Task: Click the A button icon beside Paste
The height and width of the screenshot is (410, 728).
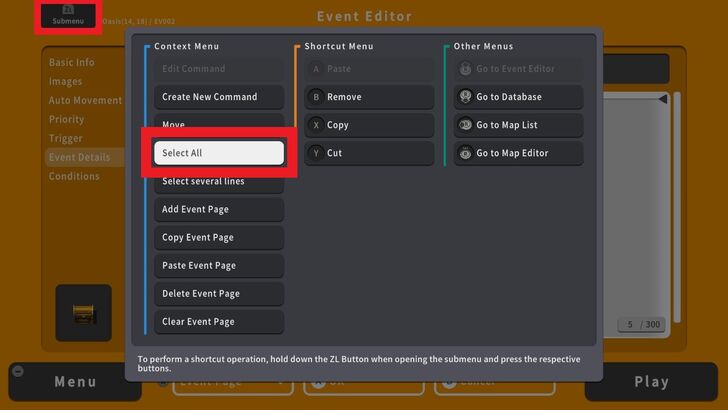Action: (x=316, y=69)
